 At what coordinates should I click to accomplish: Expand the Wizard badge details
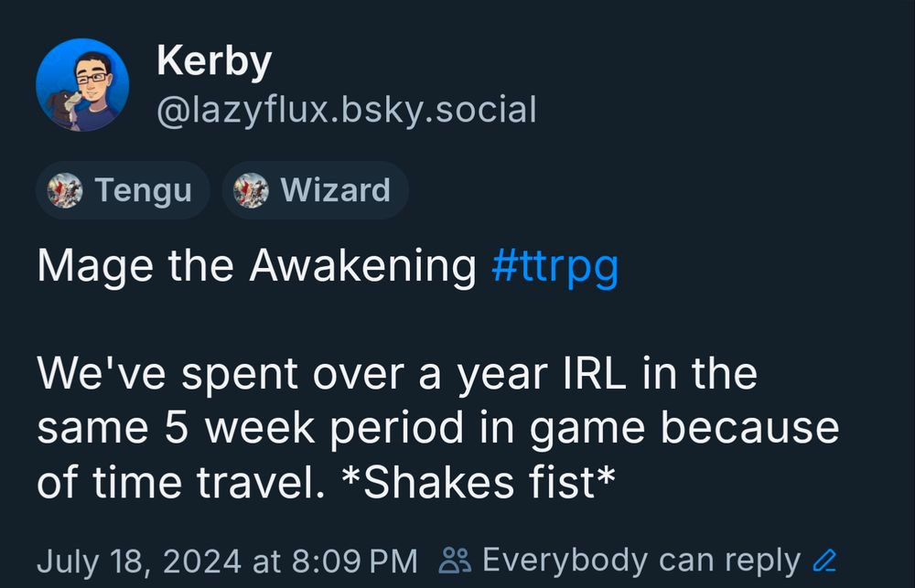(315, 190)
